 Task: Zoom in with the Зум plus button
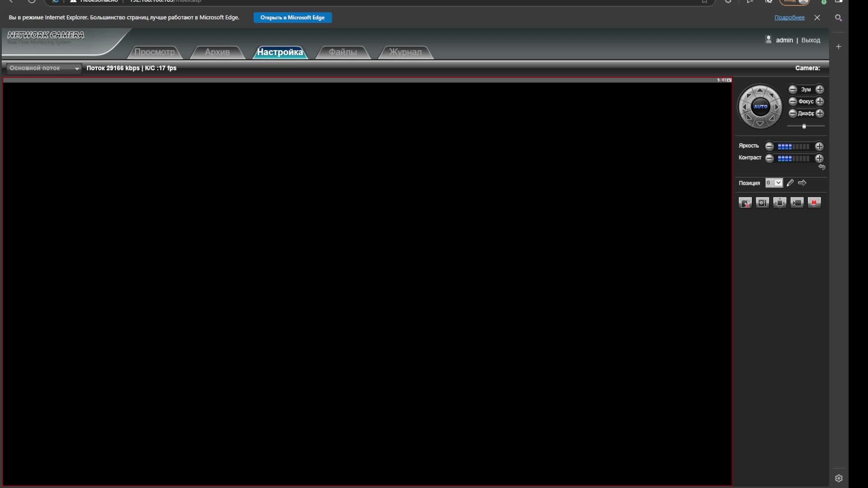(820, 89)
